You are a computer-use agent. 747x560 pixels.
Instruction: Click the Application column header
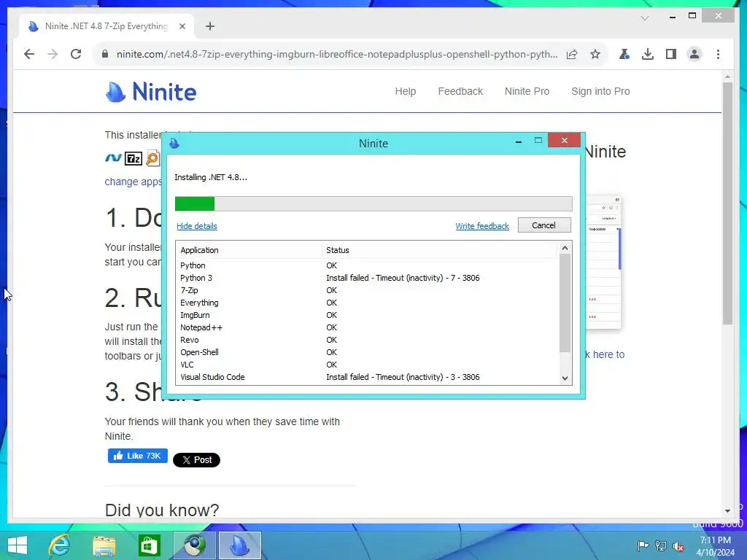click(249, 250)
